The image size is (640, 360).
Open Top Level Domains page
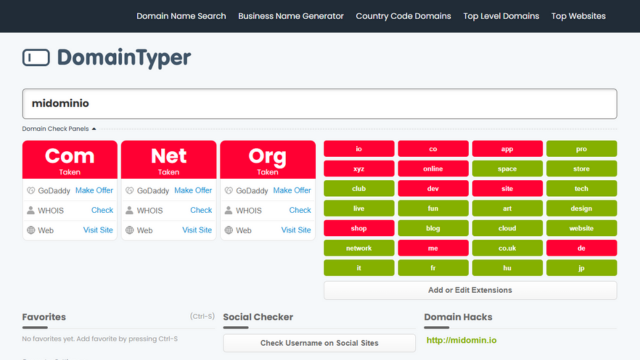click(501, 16)
